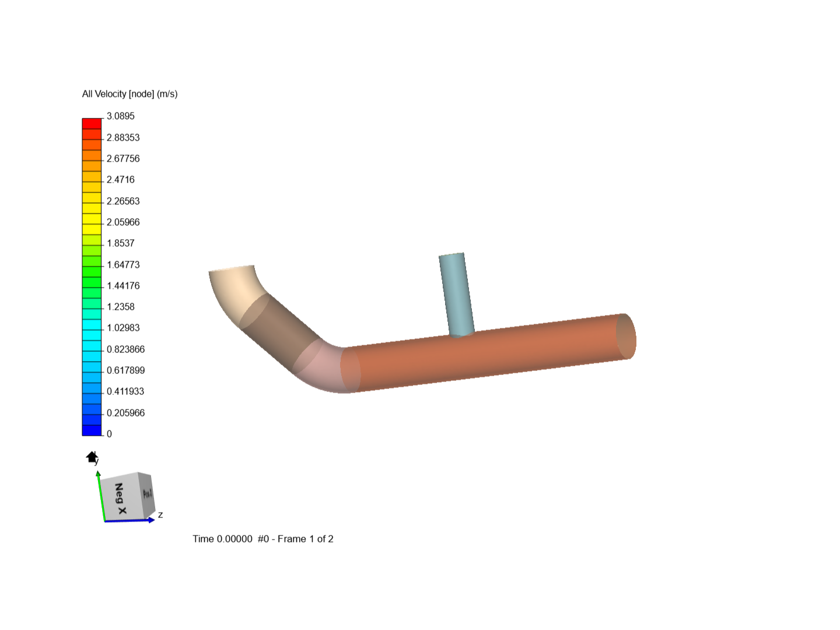Viewport: 840px width, 630px height.
Task: Pick the red band at top of legend
Action: (x=92, y=124)
